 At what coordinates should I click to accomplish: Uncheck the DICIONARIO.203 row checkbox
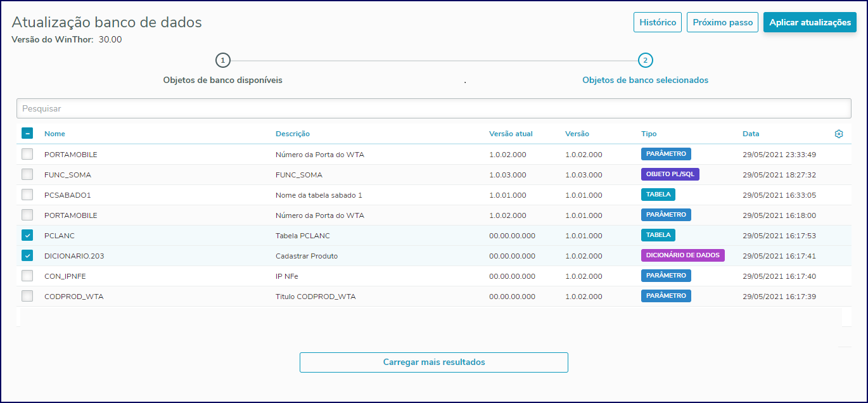pos(27,255)
